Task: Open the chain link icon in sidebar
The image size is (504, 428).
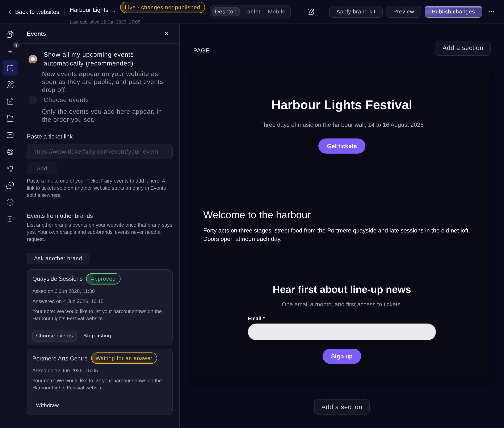Action: [x=10, y=185]
